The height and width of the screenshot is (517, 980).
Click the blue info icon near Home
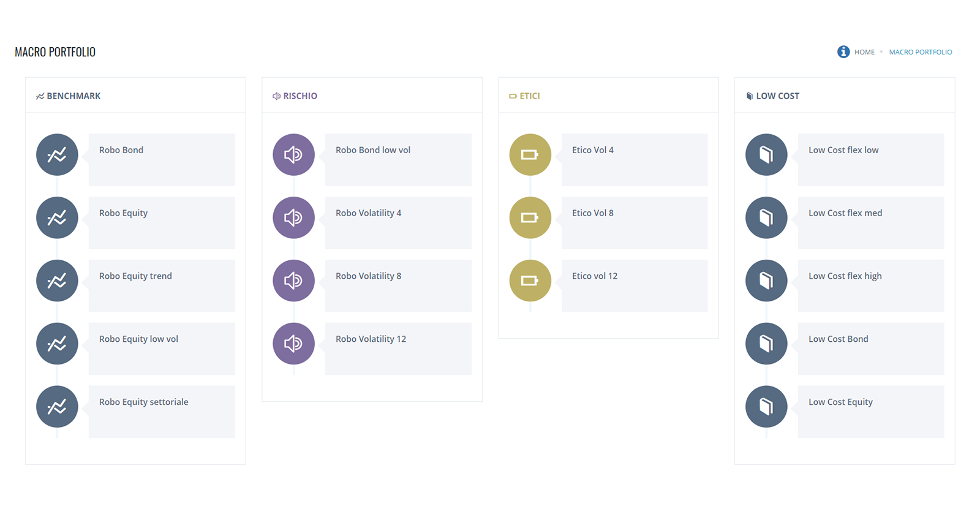[843, 52]
